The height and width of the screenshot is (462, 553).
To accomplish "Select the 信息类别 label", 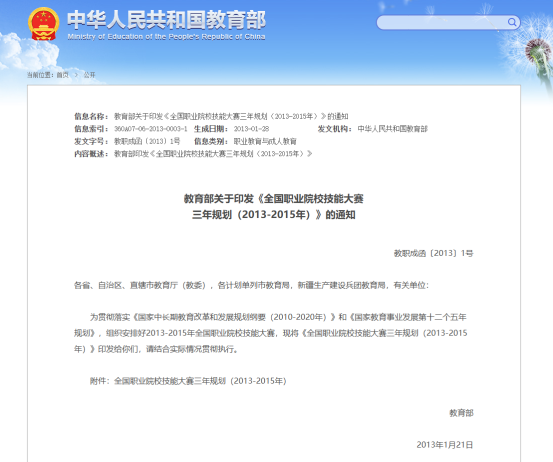I will pos(211,141).
